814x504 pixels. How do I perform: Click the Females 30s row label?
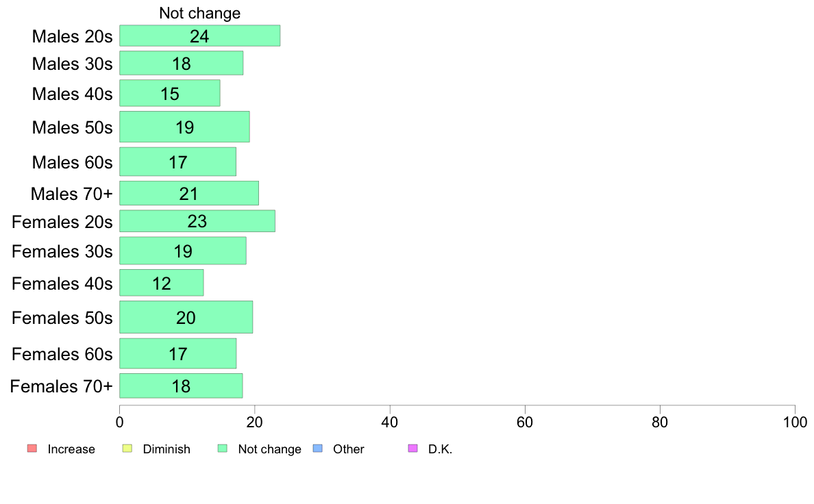coord(62,251)
